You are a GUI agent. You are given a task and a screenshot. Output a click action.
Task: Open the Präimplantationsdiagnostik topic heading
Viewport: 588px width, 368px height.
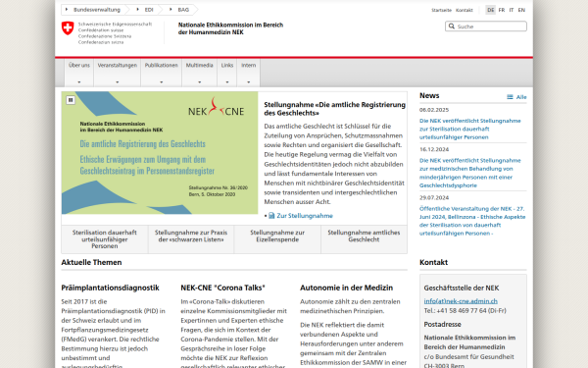tap(110, 288)
